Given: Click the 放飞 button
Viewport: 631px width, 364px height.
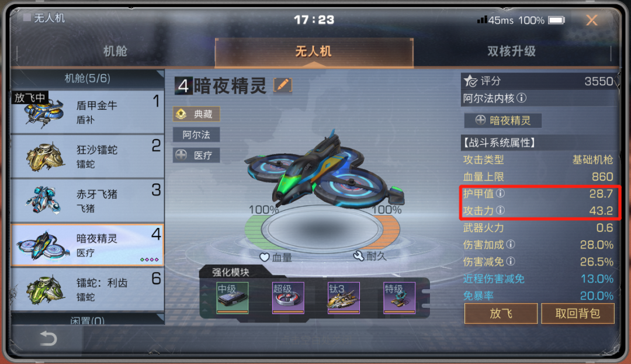Looking at the screenshot, I should pyautogui.click(x=501, y=313).
